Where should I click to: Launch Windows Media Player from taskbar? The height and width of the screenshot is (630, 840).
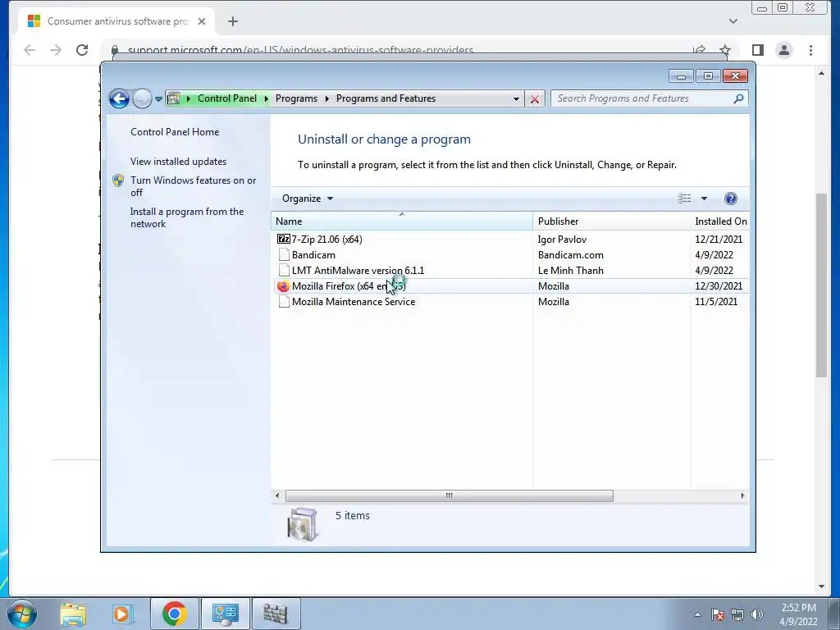[123, 614]
